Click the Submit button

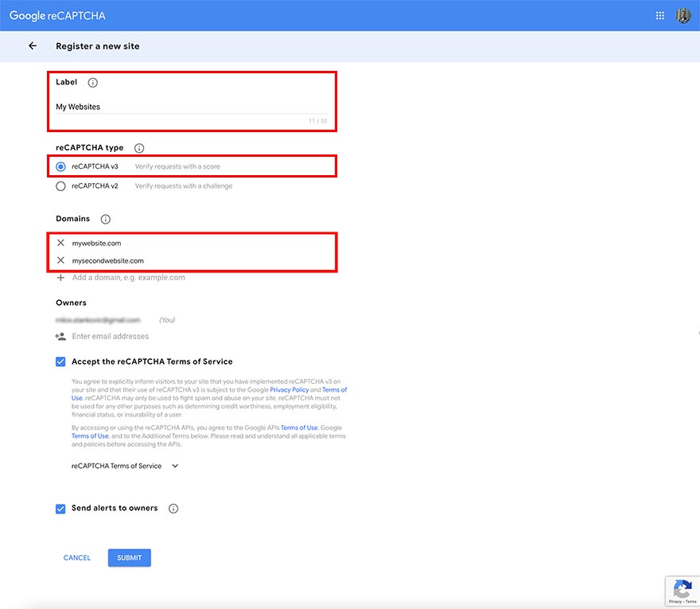pyautogui.click(x=130, y=557)
